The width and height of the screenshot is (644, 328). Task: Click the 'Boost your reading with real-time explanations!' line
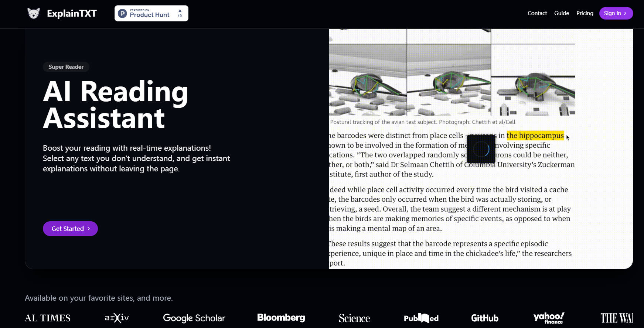click(127, 148)
